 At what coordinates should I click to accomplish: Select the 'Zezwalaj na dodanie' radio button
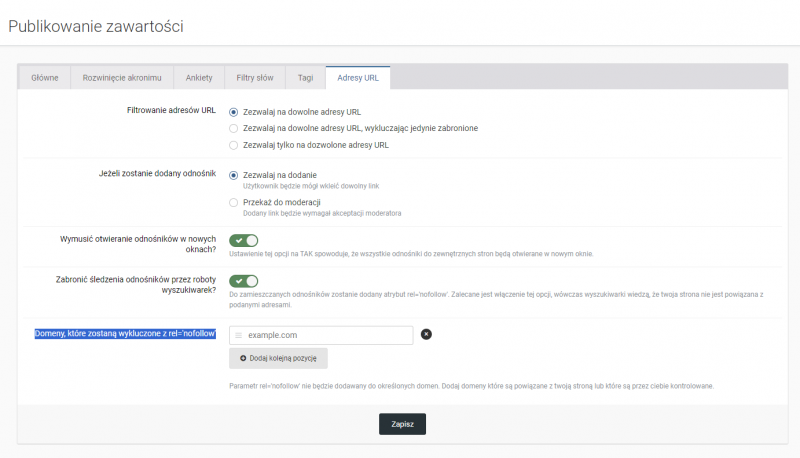234,175
